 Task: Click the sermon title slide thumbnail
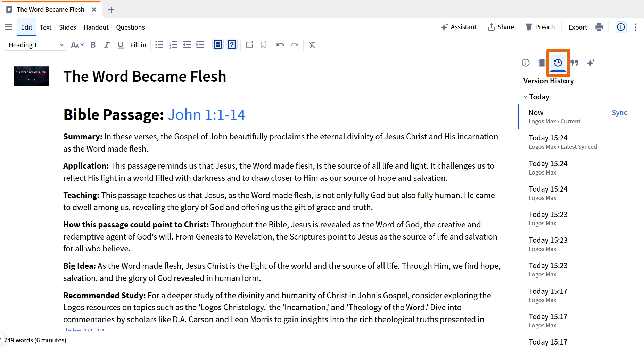31,75
